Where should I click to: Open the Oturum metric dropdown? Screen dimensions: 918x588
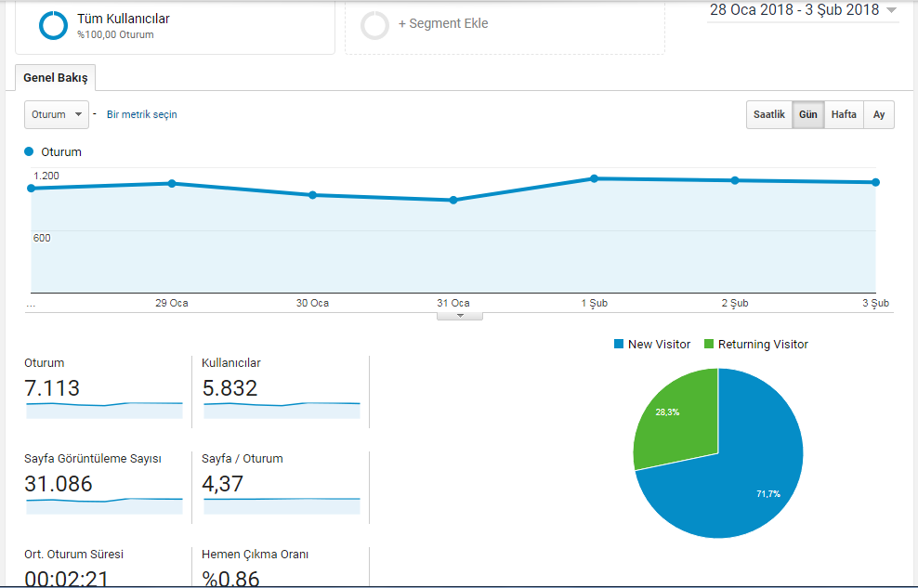tap(57, 114)
